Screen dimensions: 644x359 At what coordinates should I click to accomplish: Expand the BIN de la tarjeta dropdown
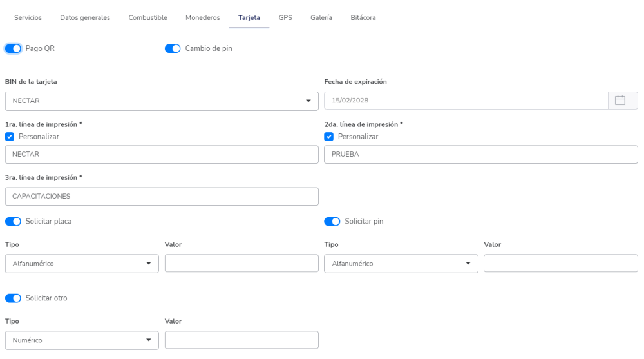(x=162, y=101)
